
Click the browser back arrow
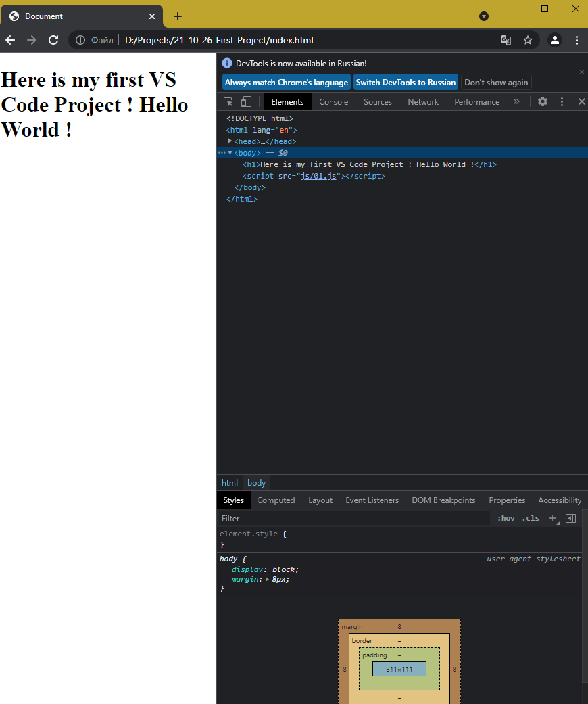click(10, 40)
